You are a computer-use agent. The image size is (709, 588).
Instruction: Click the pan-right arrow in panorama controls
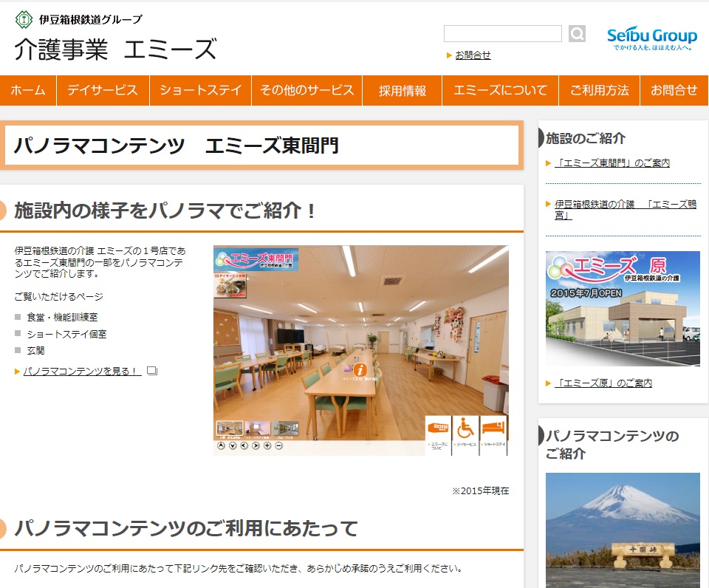(256, 445)
